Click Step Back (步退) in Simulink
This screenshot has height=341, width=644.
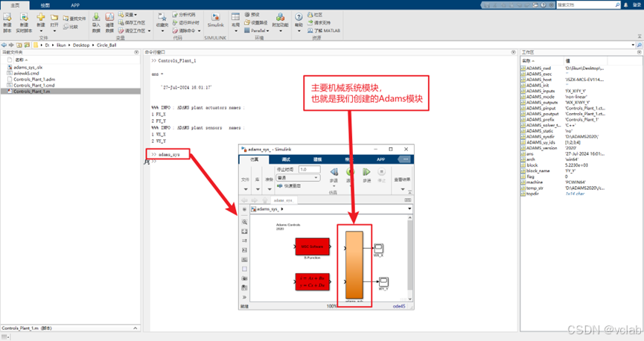pyautogui.click(x=334, y=172)
